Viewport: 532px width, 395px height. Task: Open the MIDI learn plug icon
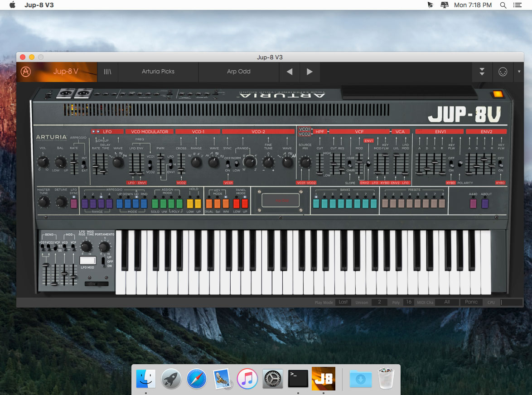point(503,72)
